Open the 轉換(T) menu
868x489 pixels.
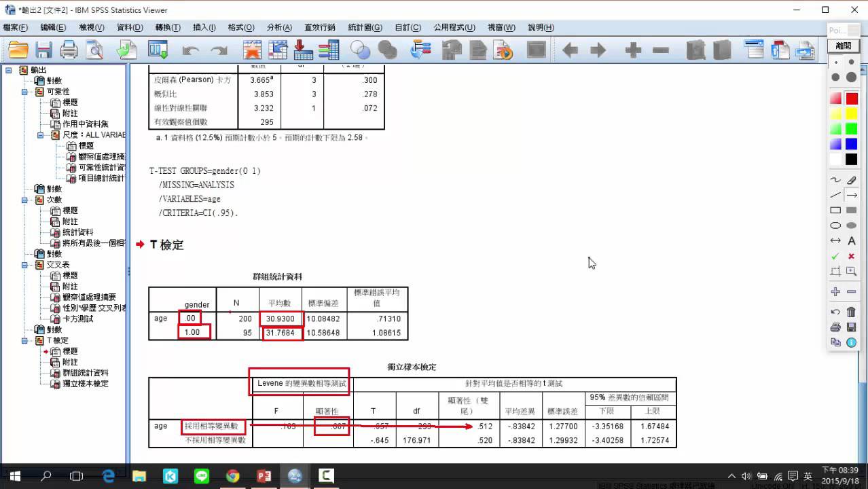coord(168,27)
